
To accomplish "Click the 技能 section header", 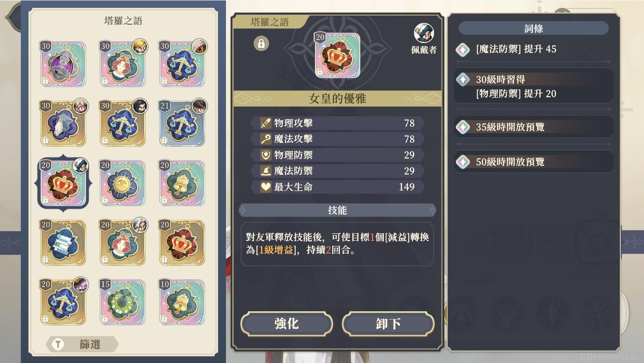I will [337, 210].
